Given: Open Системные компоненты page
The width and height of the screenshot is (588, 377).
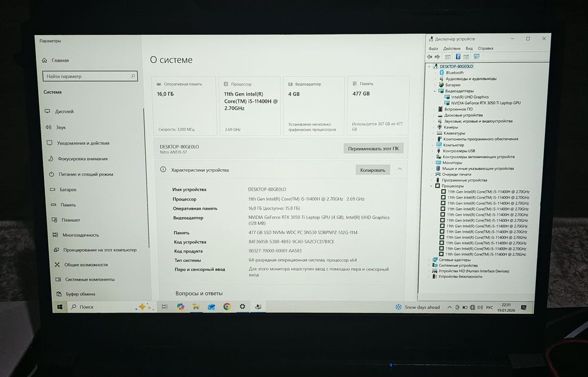Looking at the screenshot, I should (x=85, y=280).
